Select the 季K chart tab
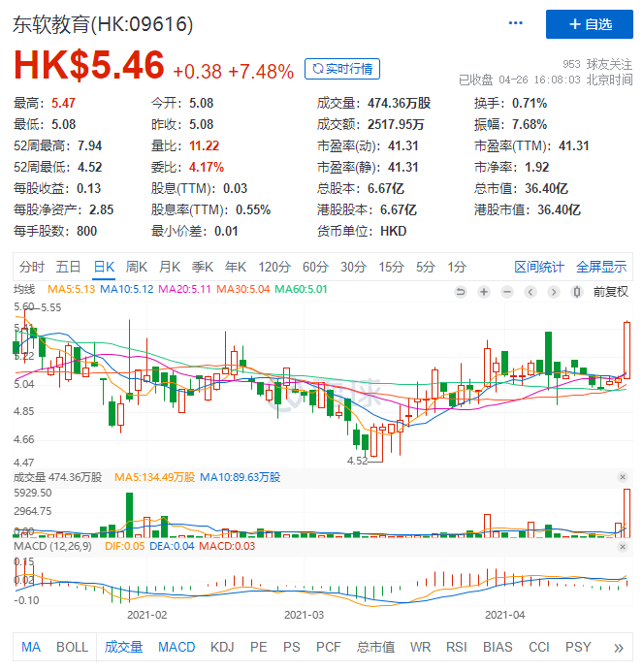 [x=203, y=267]
